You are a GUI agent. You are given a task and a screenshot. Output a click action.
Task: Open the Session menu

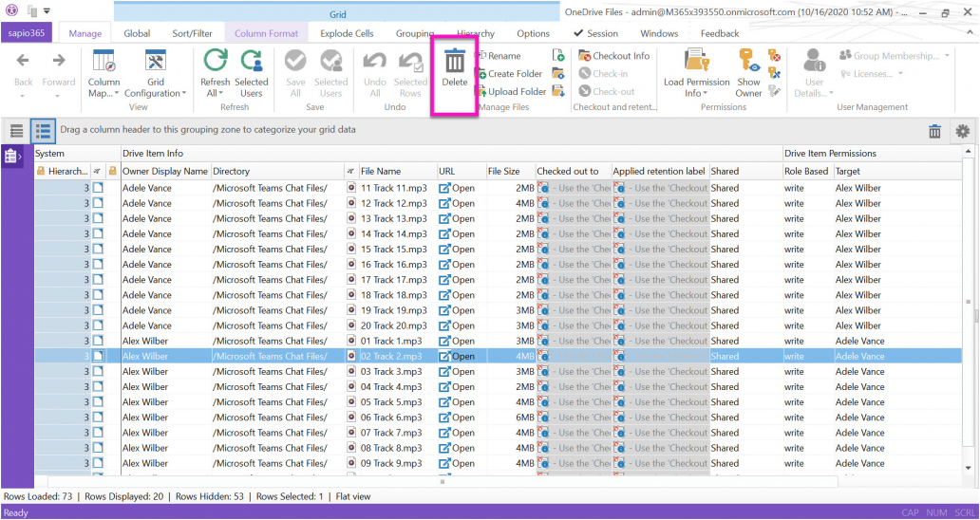[595, 34]
